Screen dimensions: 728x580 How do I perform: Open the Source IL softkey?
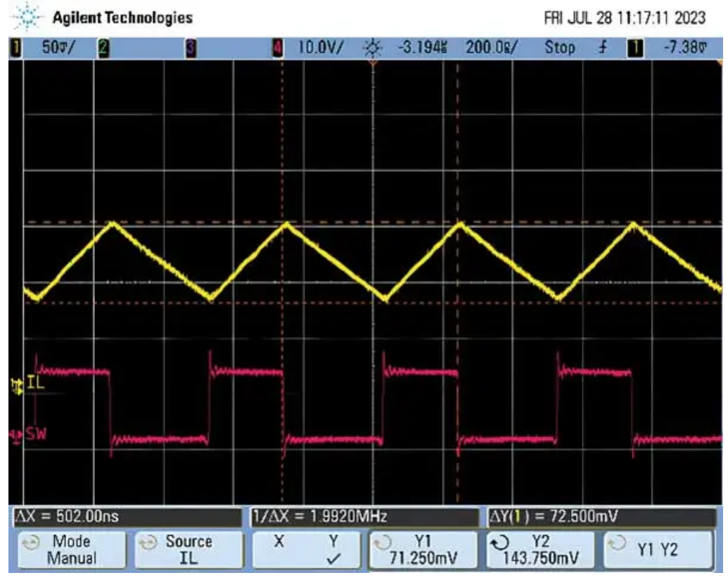coord(189,550)
